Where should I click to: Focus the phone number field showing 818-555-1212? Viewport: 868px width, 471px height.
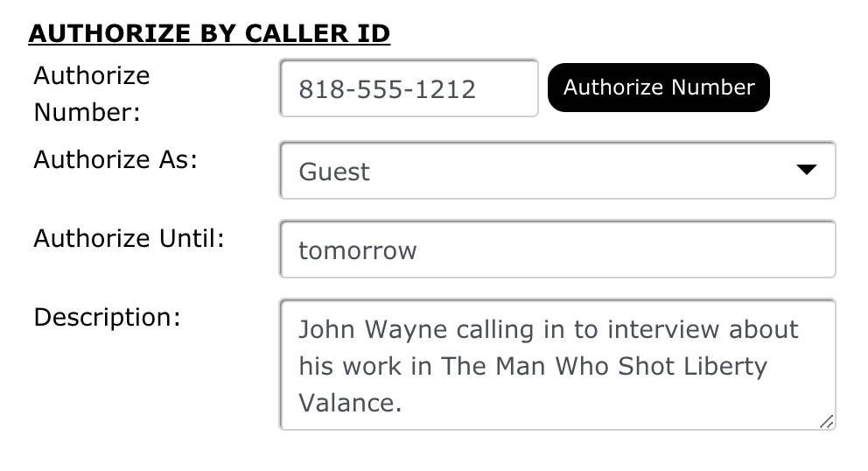point(408,88)
